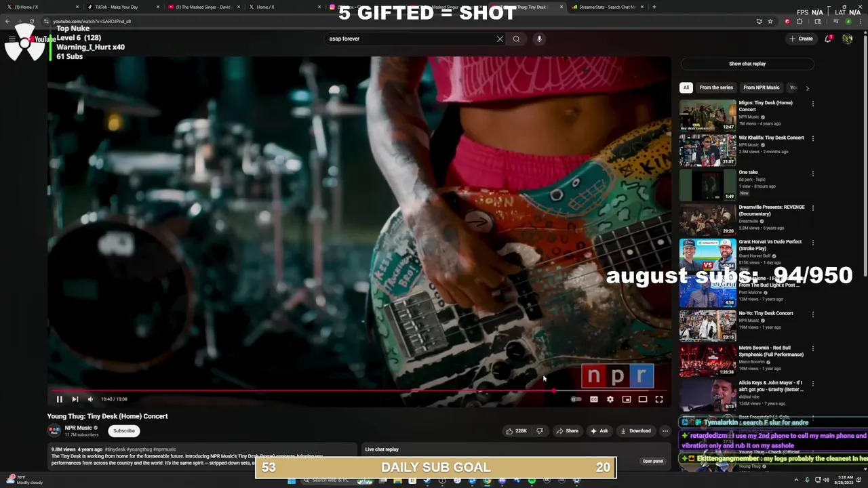
Task: Open the Create menu
Action: point(801,39)
